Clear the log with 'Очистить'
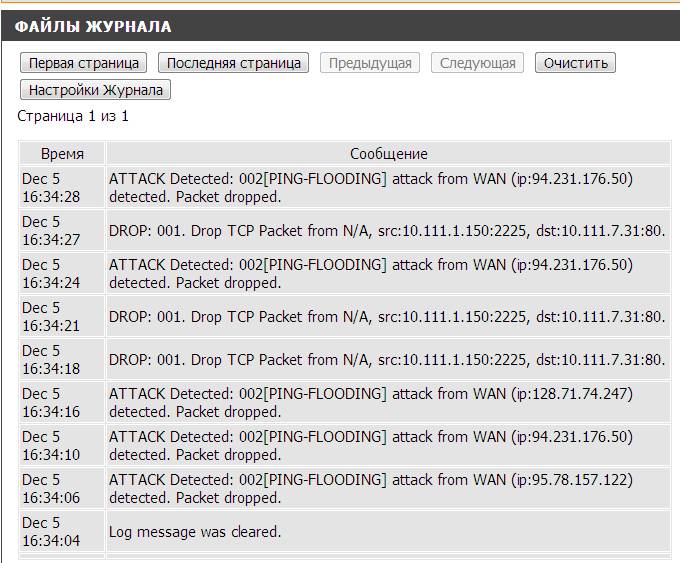The height and width of the screenshot is (563, 680). click(x=575, y=63)
